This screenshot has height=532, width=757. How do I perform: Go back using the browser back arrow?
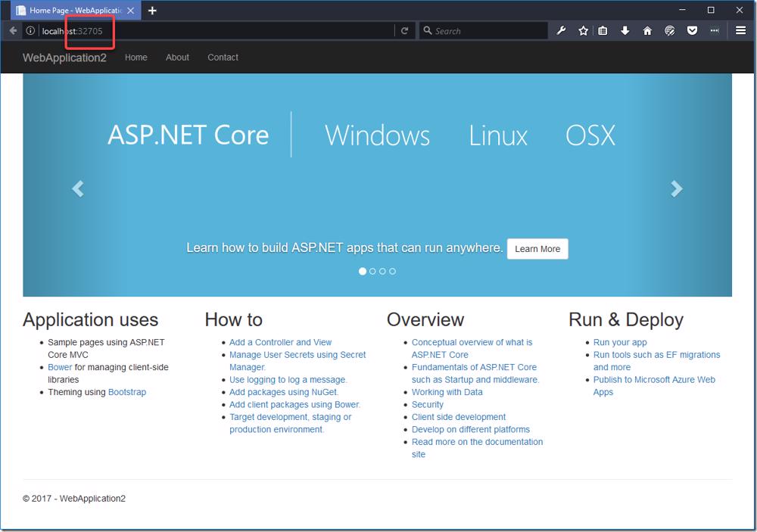13,31
